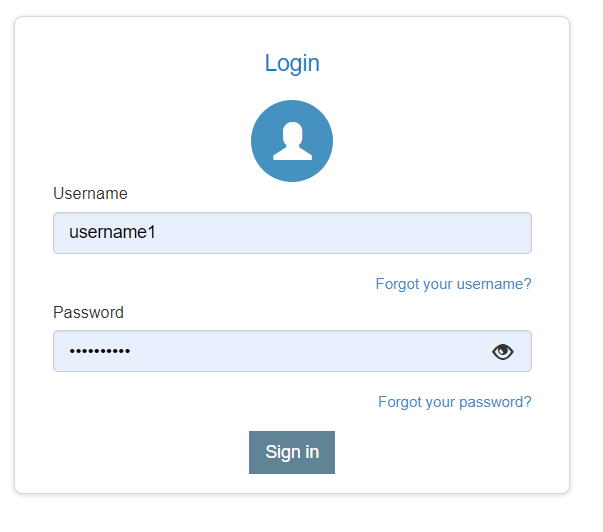Select the white person silhouette in avatar

pyautogui.click(x=292, y=143)
